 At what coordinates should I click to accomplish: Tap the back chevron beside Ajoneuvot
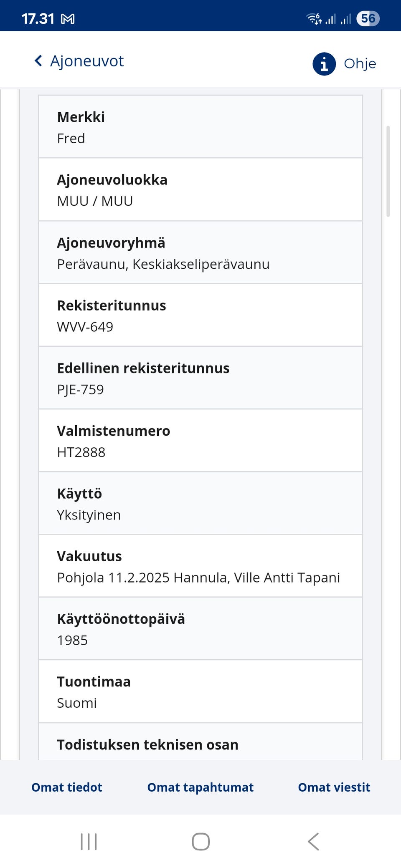click(38, 61)
